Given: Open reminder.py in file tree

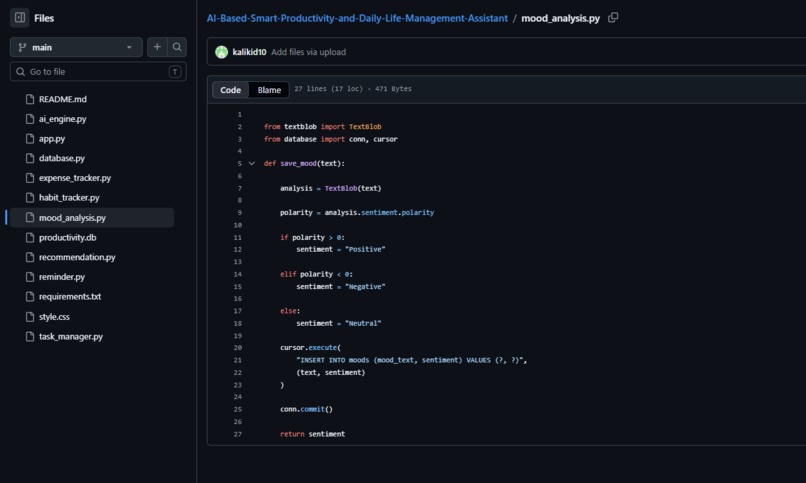Looking at the screenshot, I should click(62, 277).
